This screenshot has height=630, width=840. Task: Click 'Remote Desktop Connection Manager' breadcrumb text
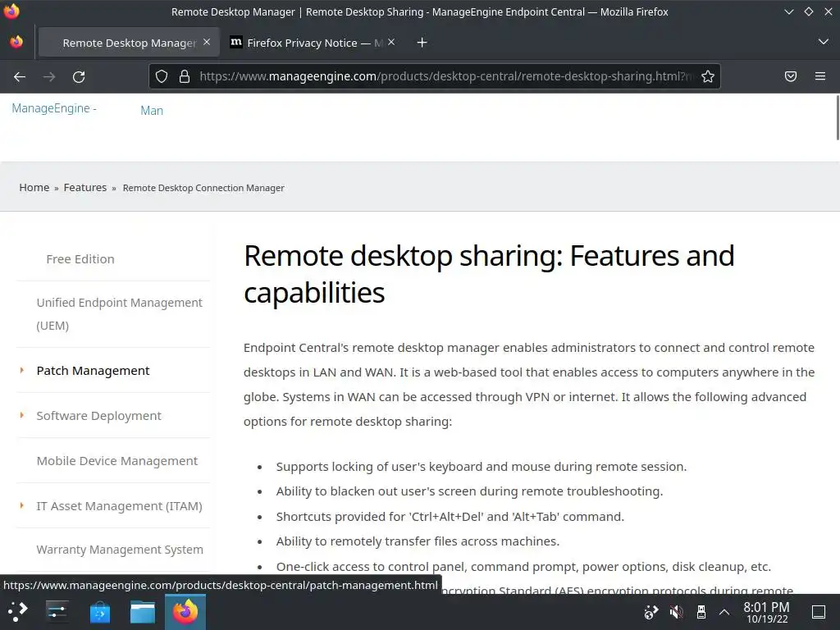(203, 188)
